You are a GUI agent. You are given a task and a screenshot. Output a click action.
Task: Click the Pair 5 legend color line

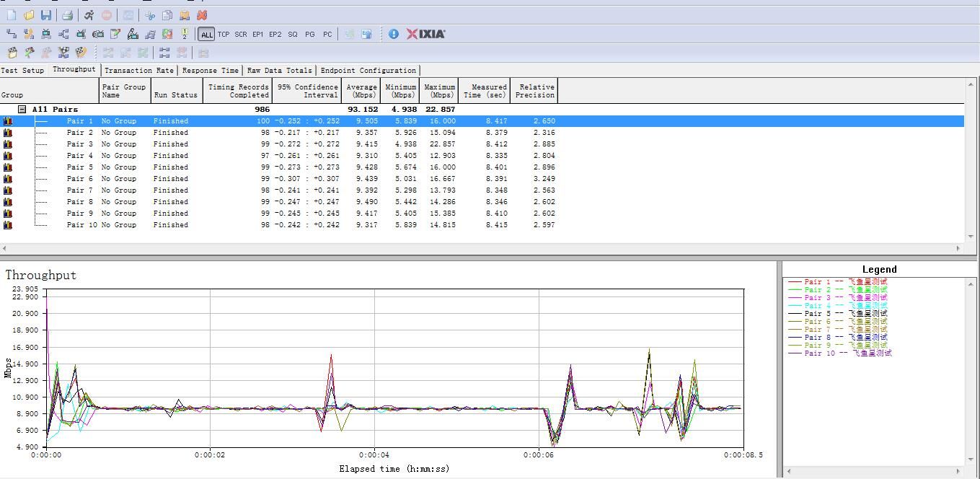point(795,314)
